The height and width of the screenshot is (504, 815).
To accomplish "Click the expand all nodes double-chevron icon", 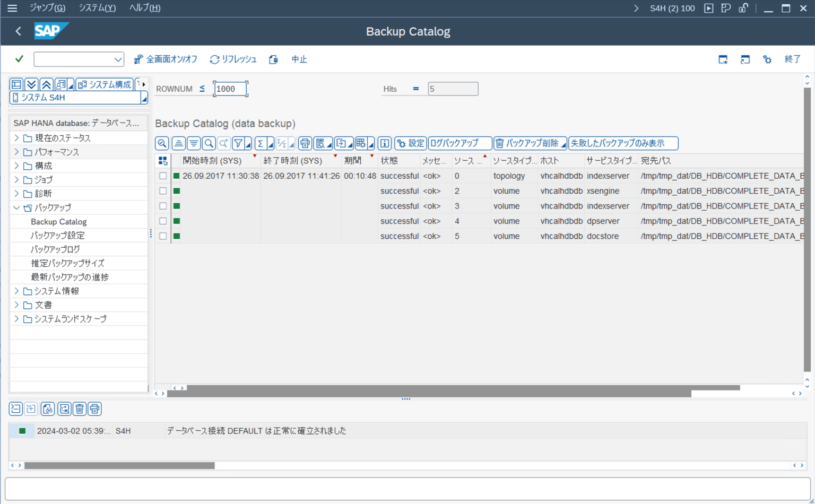I will pos(31,84).
